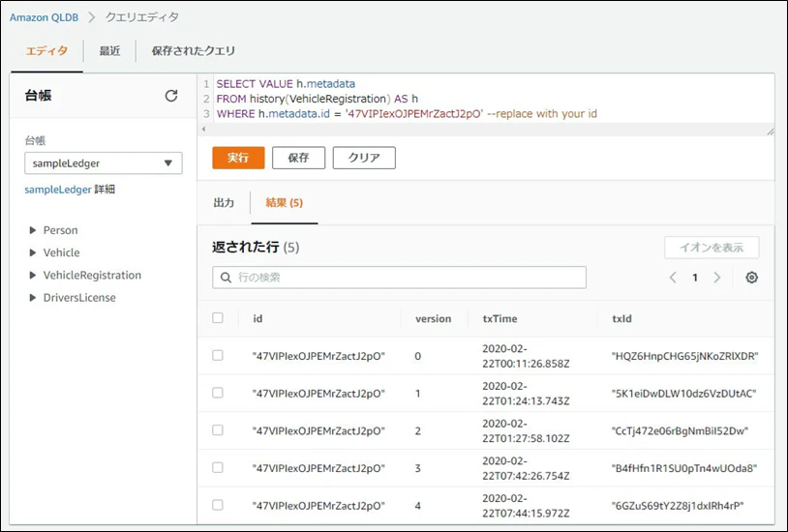
Task: Click txTime cell 2020-02-22T07:44:15.972Z
Action: [x=527, y=506]
